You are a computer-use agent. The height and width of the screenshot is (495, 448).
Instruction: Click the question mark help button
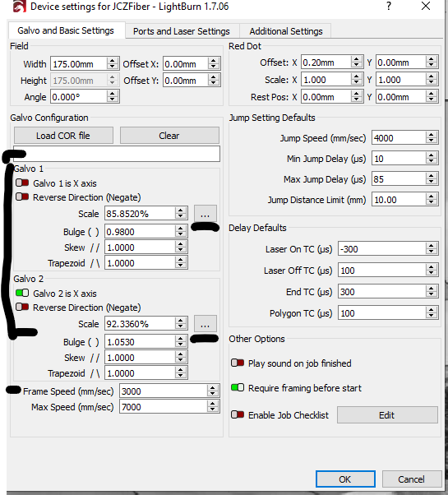pos(389,6)
